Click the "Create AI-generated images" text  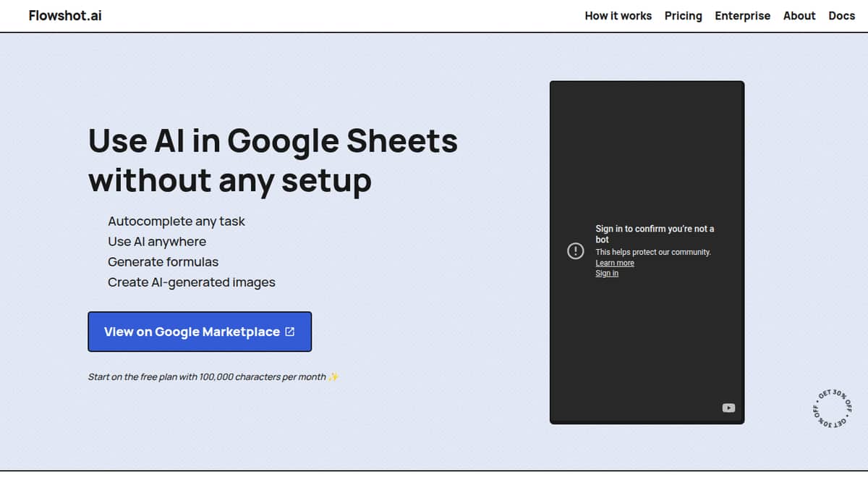192,282
